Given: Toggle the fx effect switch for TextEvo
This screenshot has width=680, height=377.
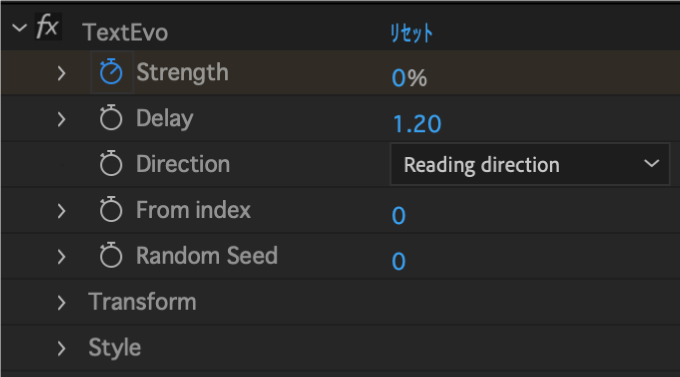Looking at the screenshot, I should point(48,27).
